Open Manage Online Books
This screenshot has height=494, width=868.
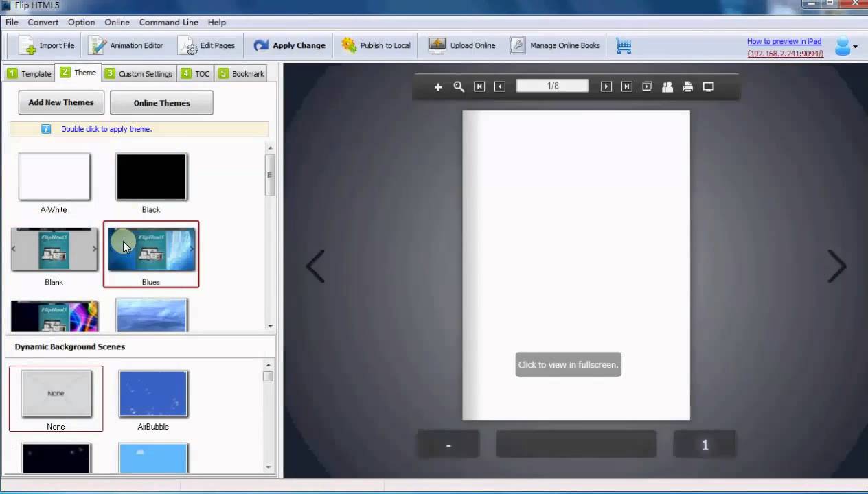[x=556, y=45]
